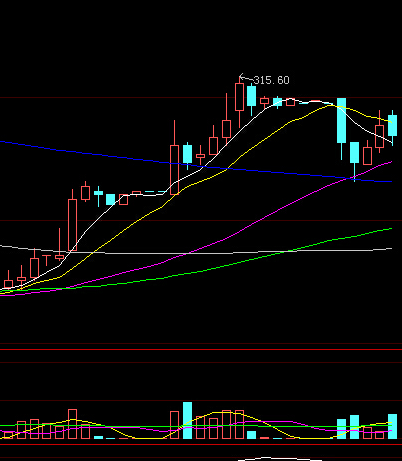
Task: Select the largest cyan falling candlestick
Action: (x=341, y=120)
